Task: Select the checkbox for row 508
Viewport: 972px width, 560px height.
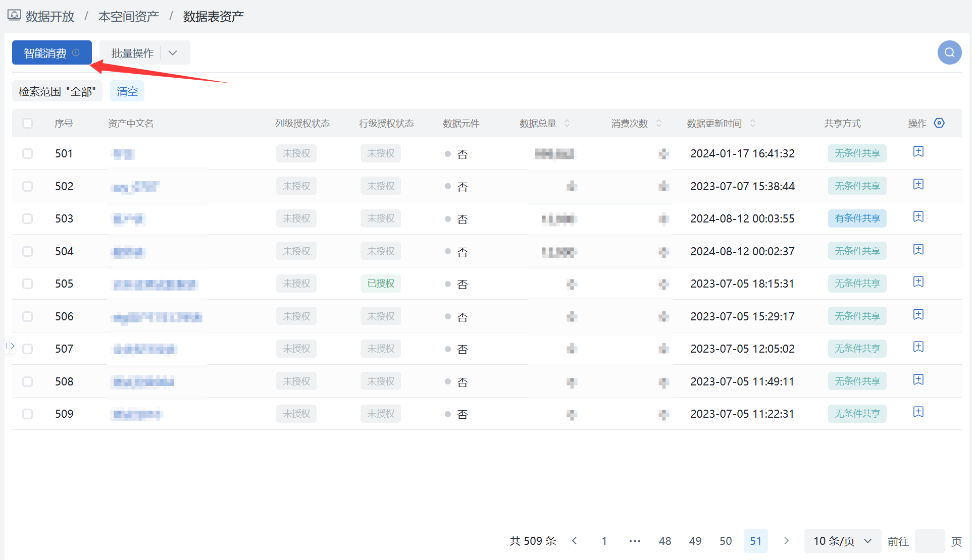Action: tap(28, 382)
